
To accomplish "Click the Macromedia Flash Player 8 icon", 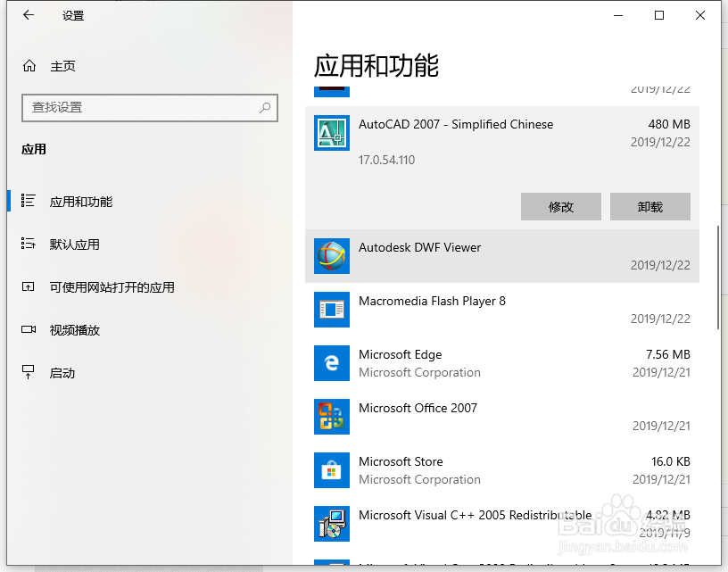I will coord(332,310).
